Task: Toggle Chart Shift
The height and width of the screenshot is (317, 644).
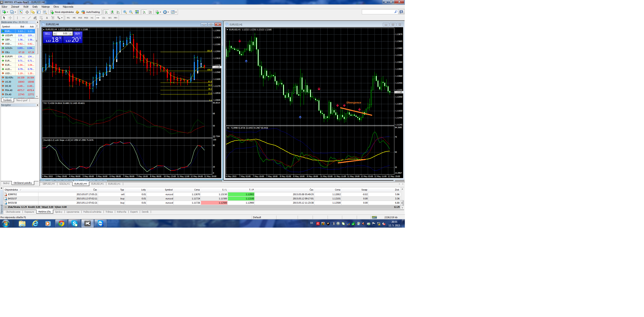Action: pos(150,12)
